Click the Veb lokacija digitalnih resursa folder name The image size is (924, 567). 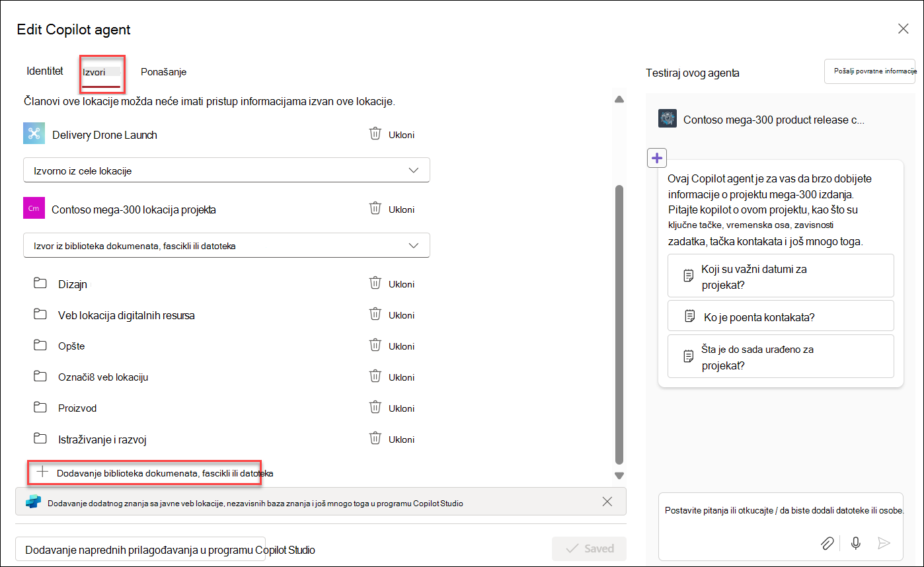point(126,315)
